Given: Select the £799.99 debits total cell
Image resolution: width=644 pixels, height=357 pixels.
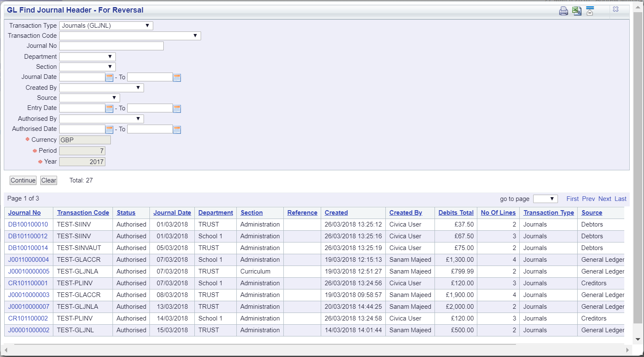Looking at the screenshot, I should (456, 271).
